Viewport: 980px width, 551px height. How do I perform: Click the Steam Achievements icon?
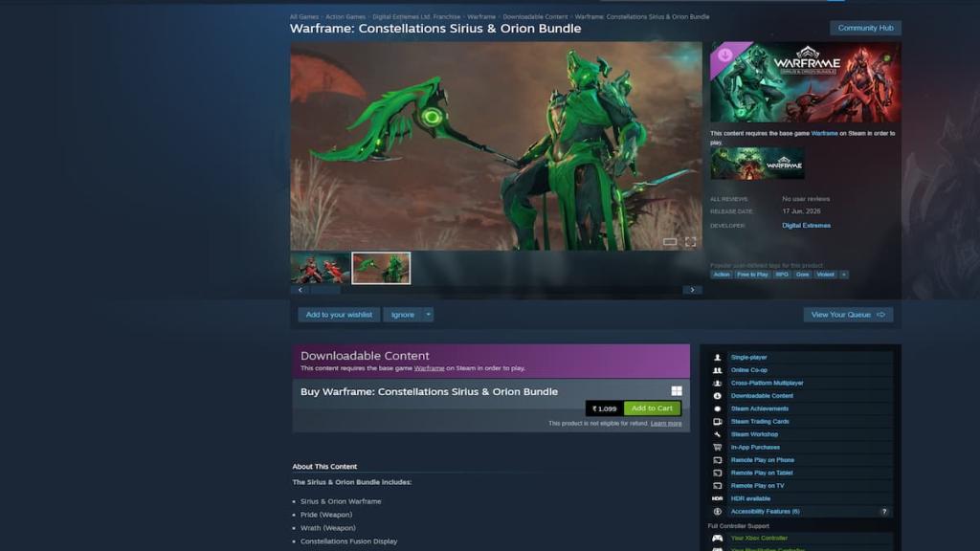point(717,408)
